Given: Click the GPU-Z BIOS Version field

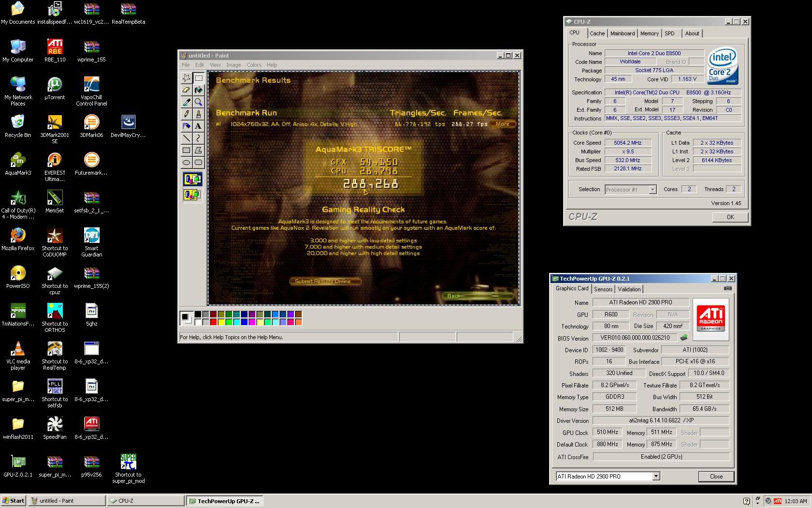Looking at the screenshot, I should (x=636, y=338).
